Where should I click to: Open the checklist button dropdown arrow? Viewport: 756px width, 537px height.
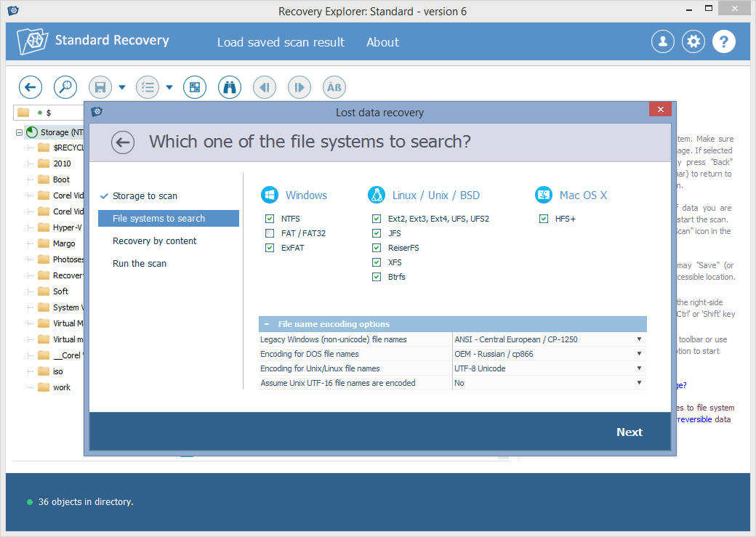tap(169, 87)
